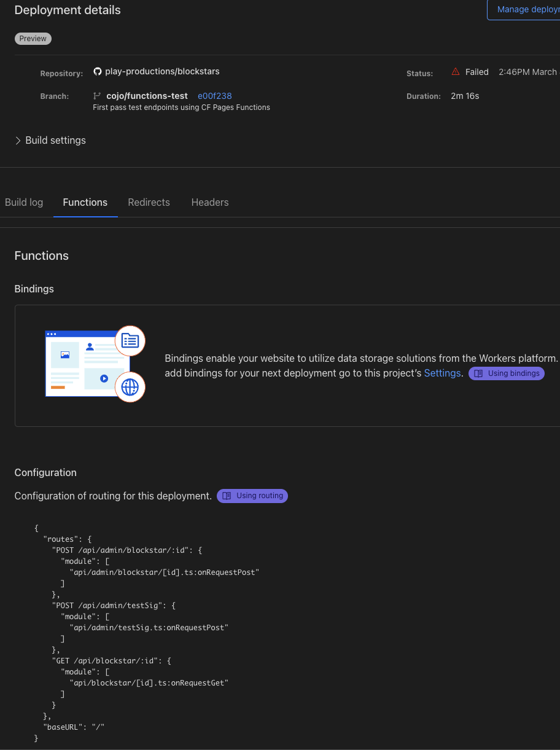The width and height of the screenshot is (560, 750).
Task: Click the globe icon on bindings illustration
Action: (x=130, y=387)
